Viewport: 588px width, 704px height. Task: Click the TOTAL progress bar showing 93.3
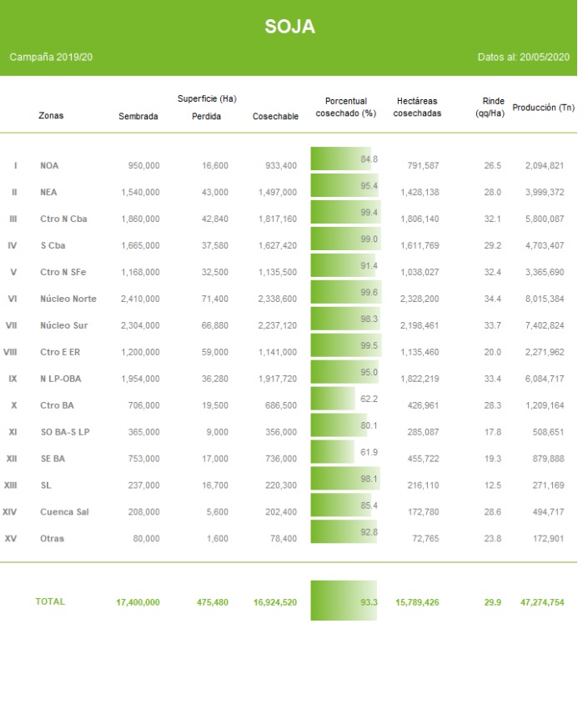[x=343, y=601]
